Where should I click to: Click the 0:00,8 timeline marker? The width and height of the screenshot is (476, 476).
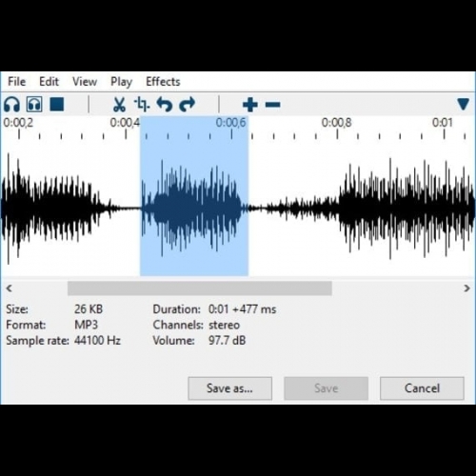coord(336,123)
